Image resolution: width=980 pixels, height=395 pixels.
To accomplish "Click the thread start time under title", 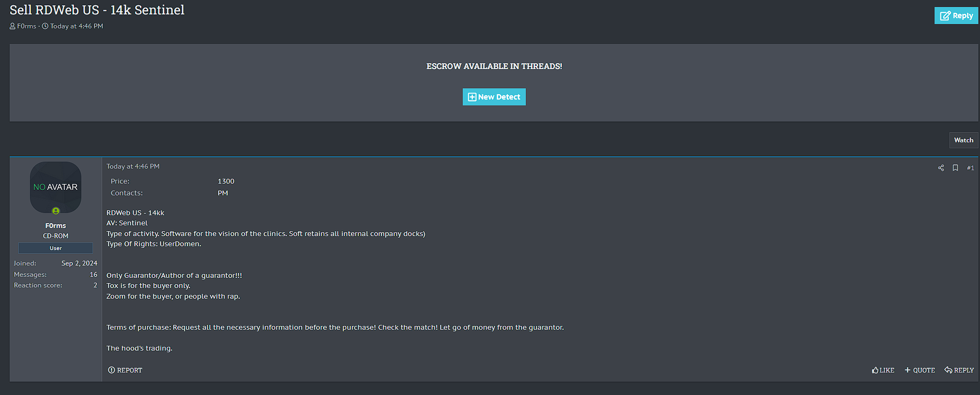I will pos(76,26).
